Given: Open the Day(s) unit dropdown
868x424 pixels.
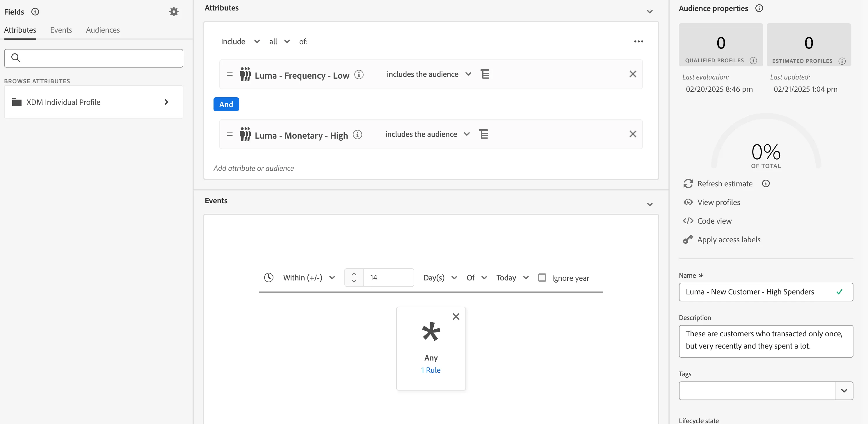Looking at the screenshot, I should pyautogui.click(x=440, y=278).
